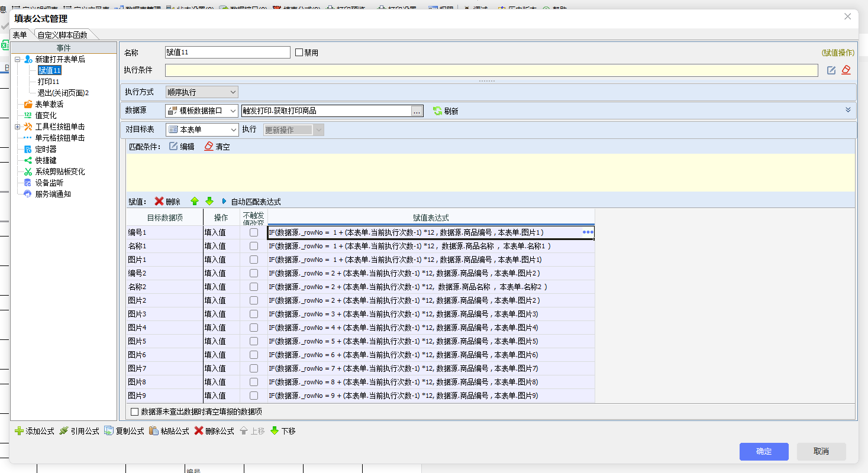Image resolution: width=868 pixels, height=473 pixels.
Task: Click the 取消 button
Action: point(821,452)
